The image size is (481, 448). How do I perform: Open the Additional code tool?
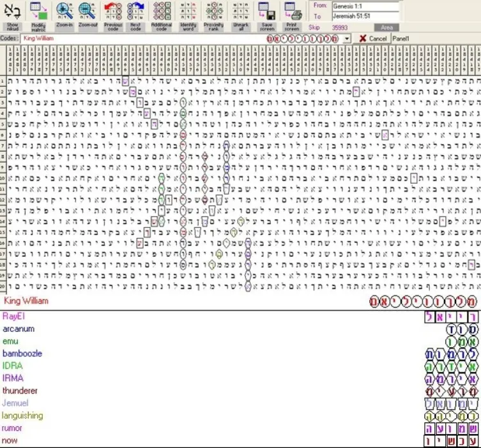[162, 11]
